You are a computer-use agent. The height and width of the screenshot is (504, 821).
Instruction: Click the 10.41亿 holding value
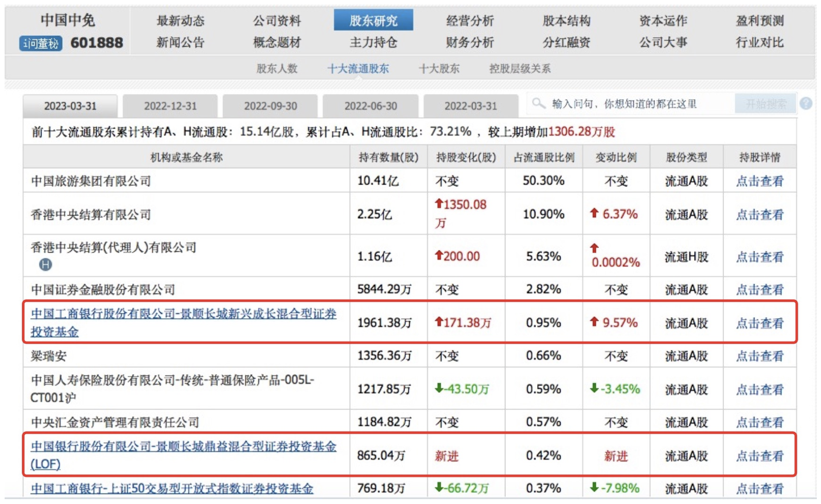click(x=378, y=181)
